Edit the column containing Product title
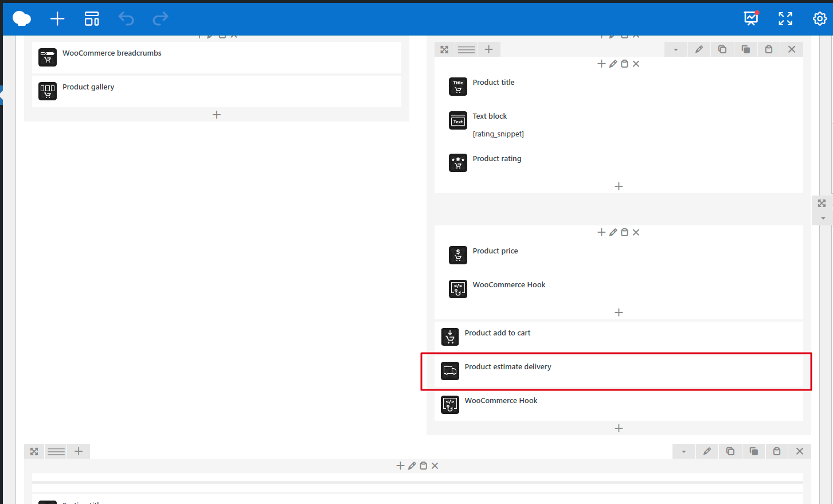 (x=613, y=64)
